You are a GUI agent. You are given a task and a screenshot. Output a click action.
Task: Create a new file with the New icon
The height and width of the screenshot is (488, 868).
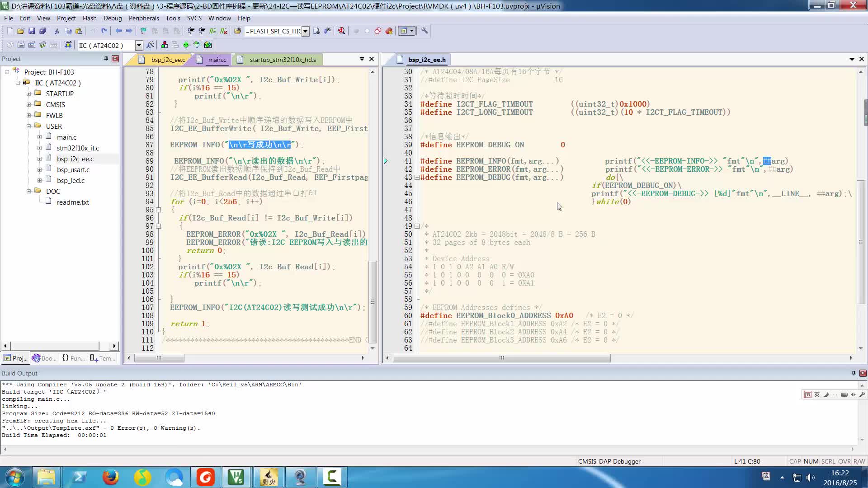tap(10, 31)
